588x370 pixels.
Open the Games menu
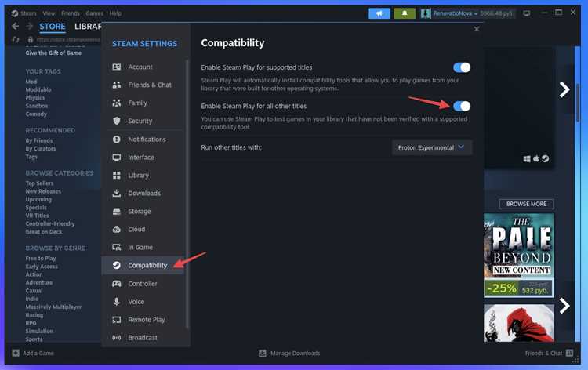pos(95,13)
